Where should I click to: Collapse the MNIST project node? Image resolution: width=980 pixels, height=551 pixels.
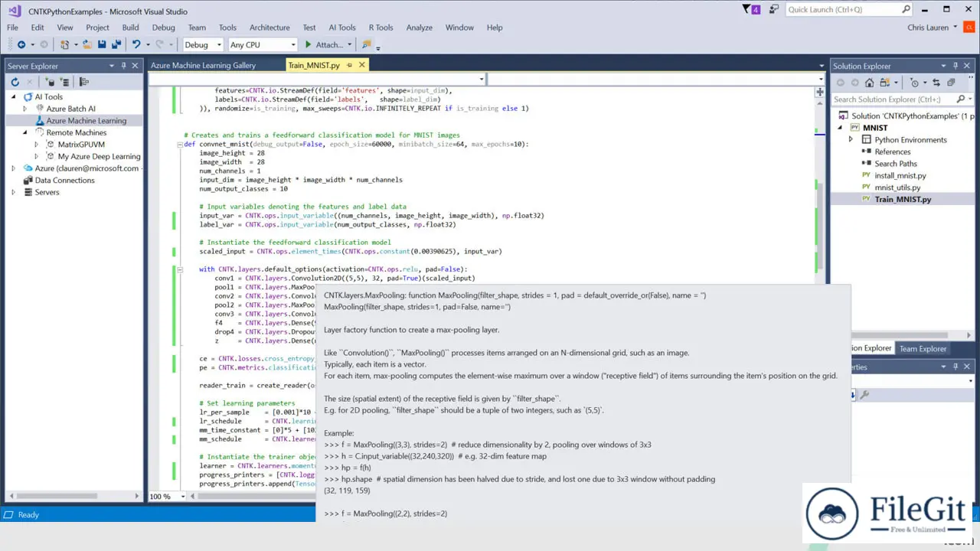tap(840, 128)
